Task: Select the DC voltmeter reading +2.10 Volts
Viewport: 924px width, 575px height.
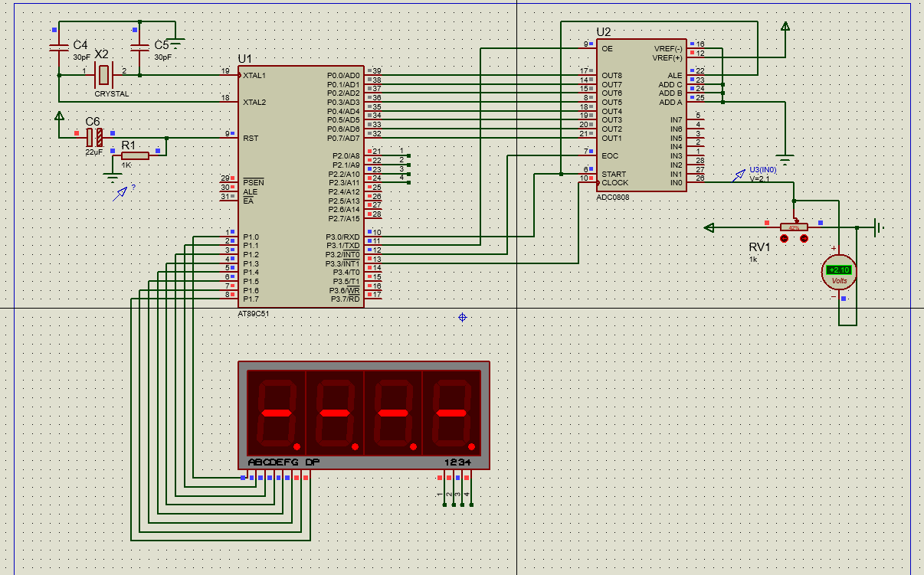Action: point(839,270)
